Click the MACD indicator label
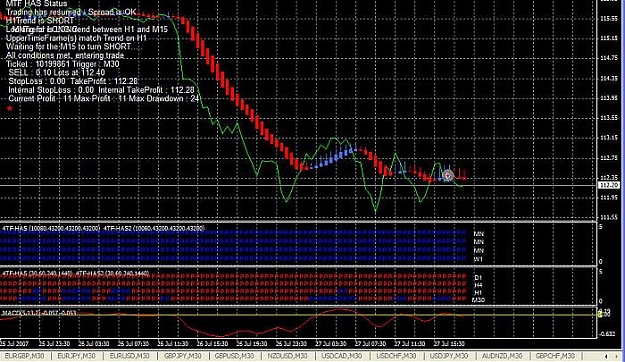The width and height of the screenshot is (625, 362). pos(39,313)
